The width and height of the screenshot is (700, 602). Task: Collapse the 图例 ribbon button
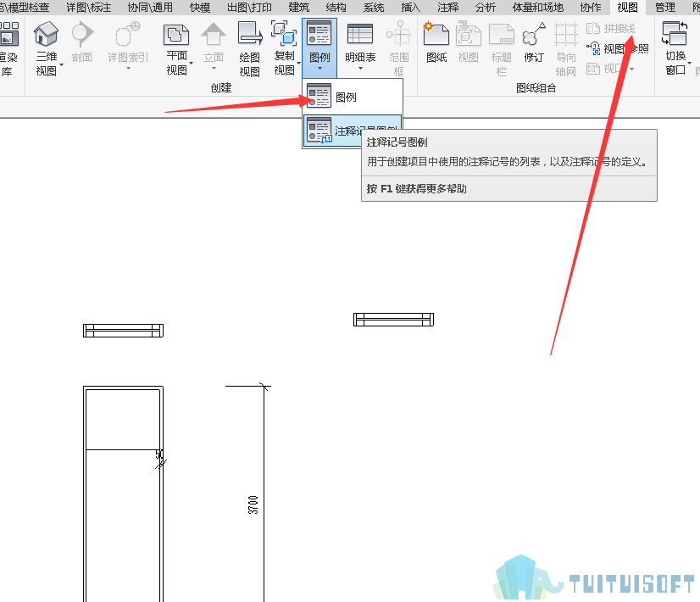pos(319,47)
